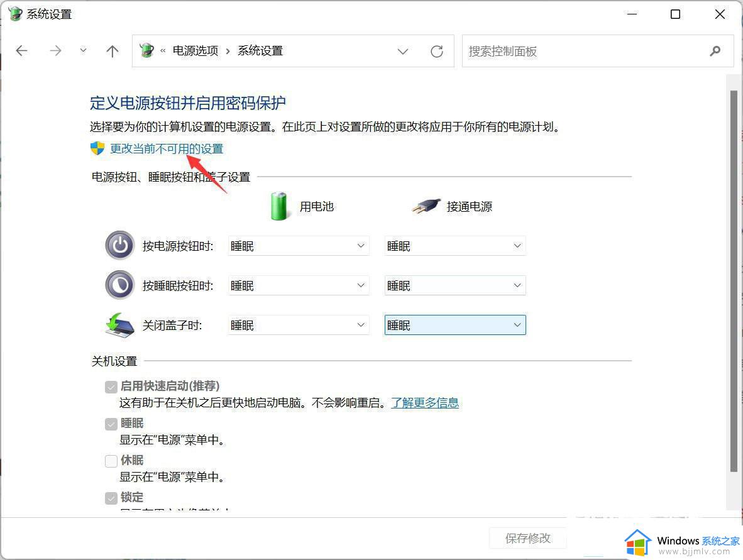Toggle the 锁定 checkbox

(111, 498)
